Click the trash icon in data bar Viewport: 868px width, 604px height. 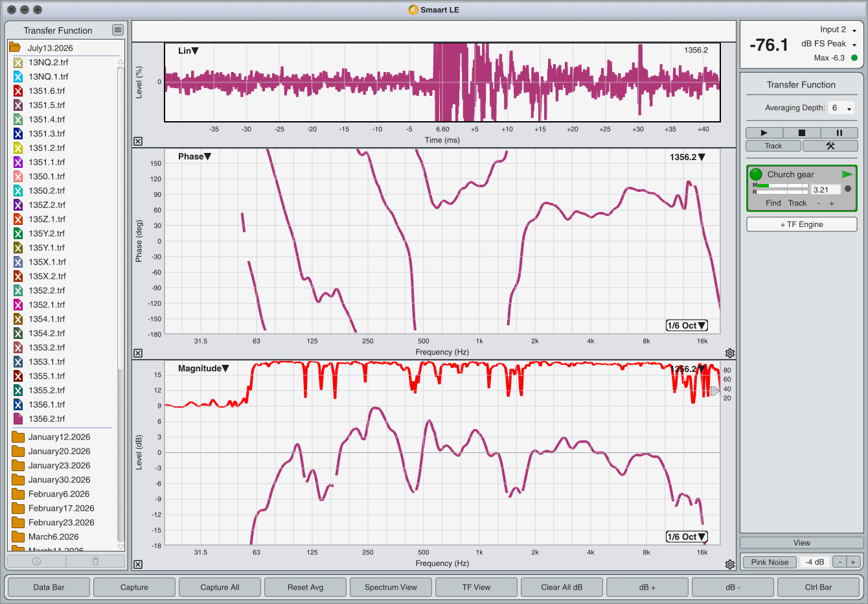95,561
